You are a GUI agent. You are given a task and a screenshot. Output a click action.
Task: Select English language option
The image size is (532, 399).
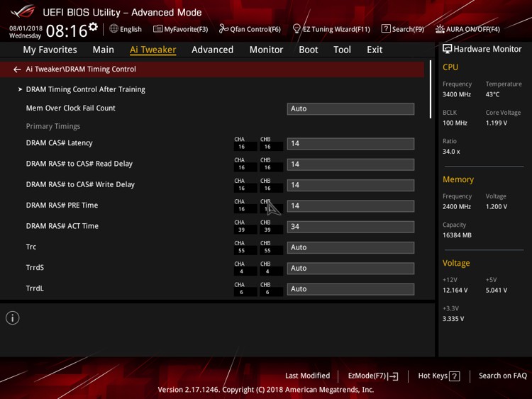131,29
